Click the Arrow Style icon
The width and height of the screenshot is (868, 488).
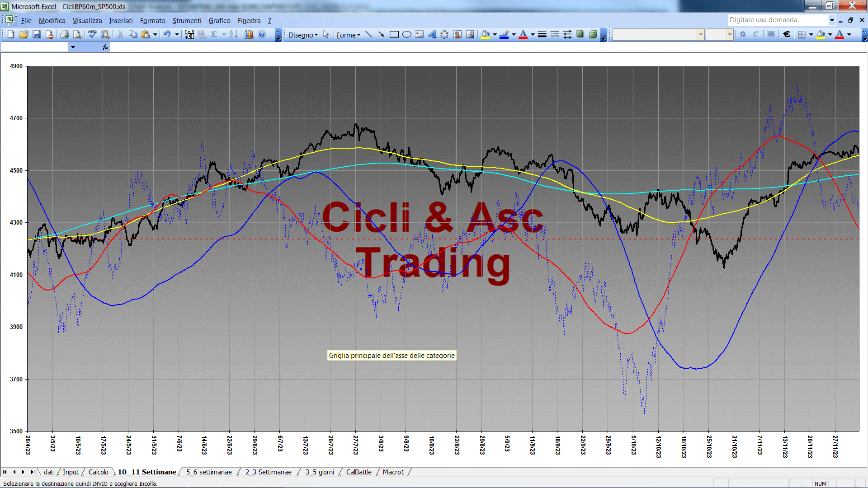click(x=567, y=34)
